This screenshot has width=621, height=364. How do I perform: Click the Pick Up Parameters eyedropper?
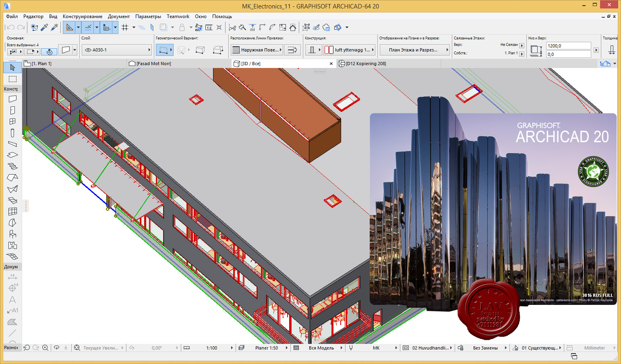tap(44, 27)
